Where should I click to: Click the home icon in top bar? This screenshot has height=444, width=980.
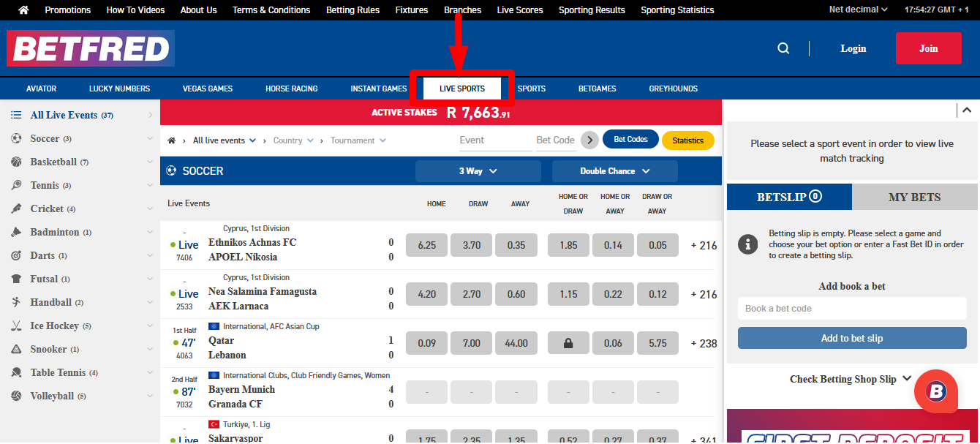[x=23, y=10]
